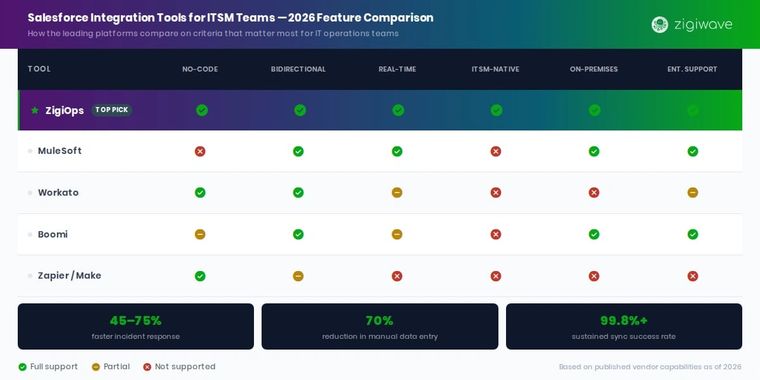Click the TOP PICK badge
The width and height of the screenshot is (760, 380).
point(112,110)
